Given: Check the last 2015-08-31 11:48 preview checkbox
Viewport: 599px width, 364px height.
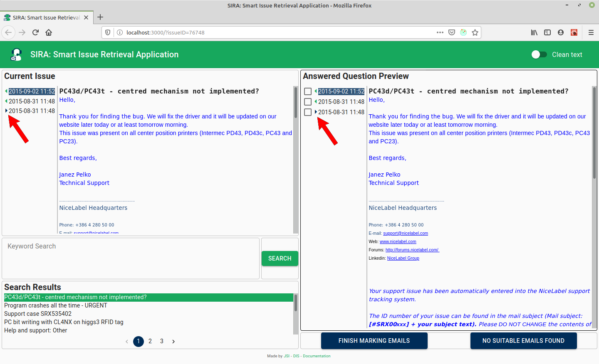Looking at the screenshot, I should [308, 112].
